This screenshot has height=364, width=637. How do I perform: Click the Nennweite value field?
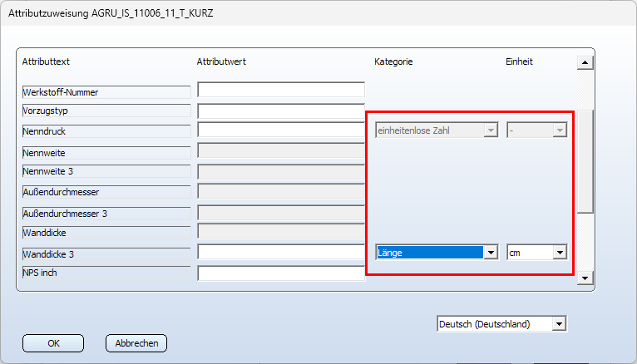pos(281,150)
